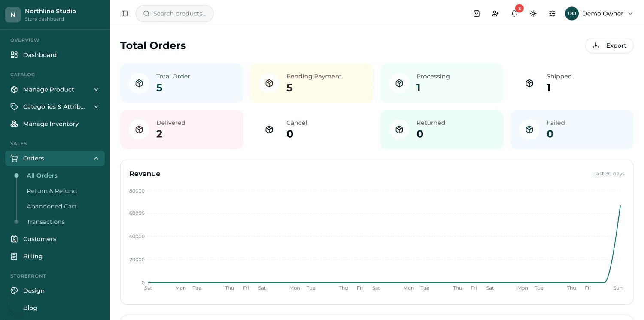Open the shopping bag icon in header
Image resolution: width=644 pixels, height=320 pixels.
[477, 14]
